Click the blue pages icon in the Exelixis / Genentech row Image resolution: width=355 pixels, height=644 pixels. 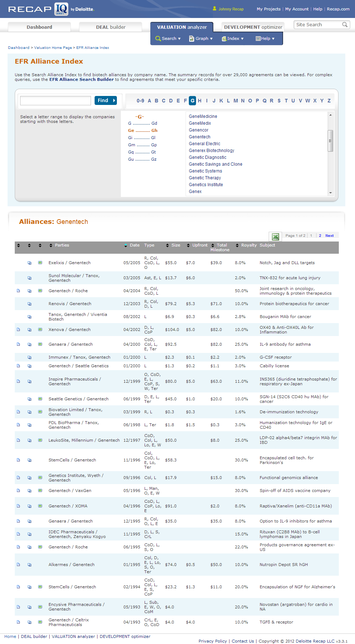[x=29, y=263]
